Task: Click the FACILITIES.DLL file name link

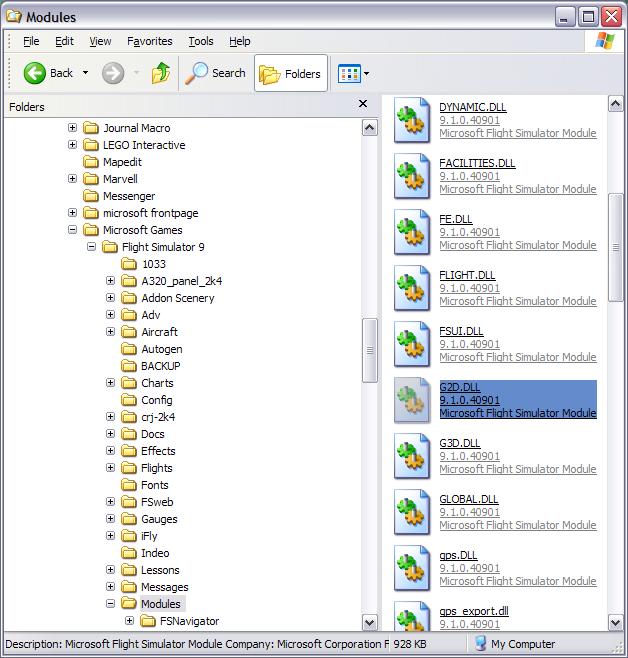Action: pyautogui.click(x=477, y=163)
